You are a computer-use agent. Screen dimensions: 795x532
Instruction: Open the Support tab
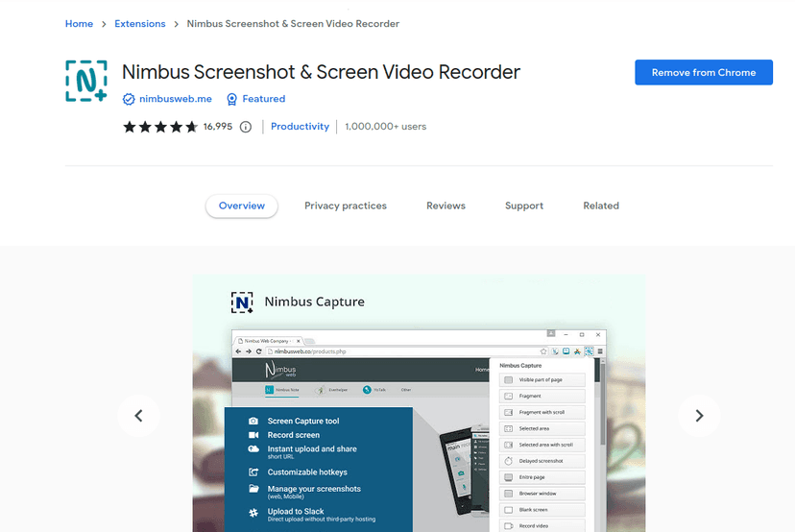[523, 206]
